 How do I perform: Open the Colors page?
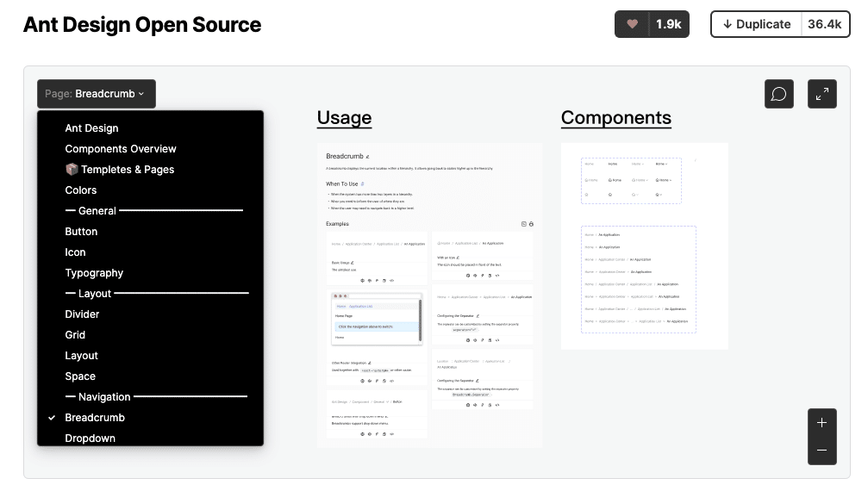click(81, 190)
